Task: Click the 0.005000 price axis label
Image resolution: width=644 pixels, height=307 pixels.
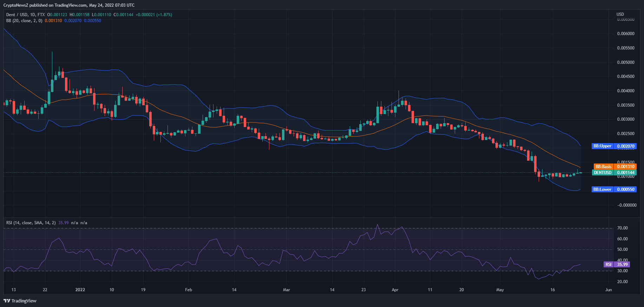Action: click(x=626, y=62)
